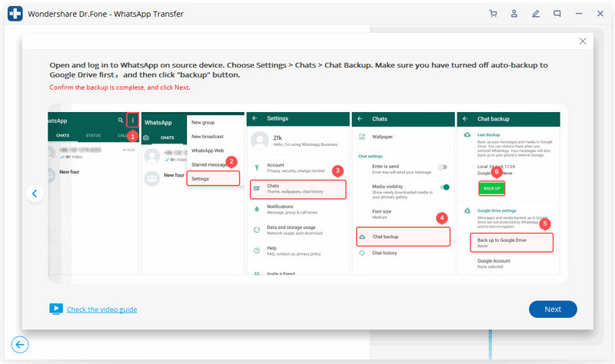615x364 pixels.
Task: Click the video guide play icon
Action: [x=56, y=309]
